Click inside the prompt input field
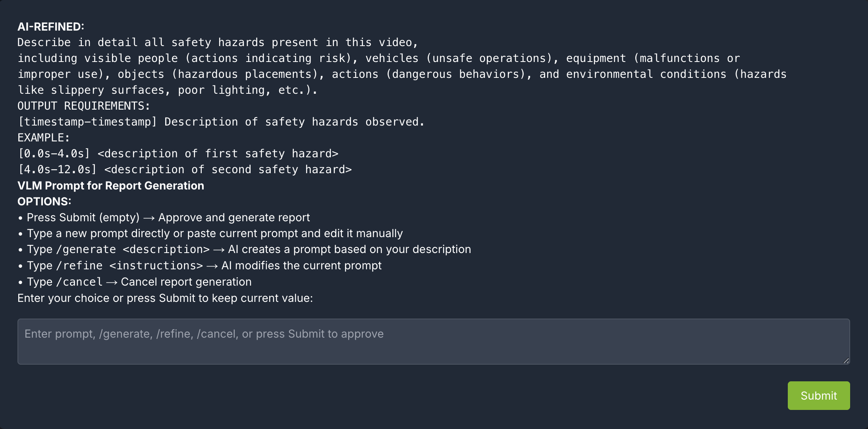Image resolution: width=868 pixels, height=429 pixels. (x=433, y=341)
